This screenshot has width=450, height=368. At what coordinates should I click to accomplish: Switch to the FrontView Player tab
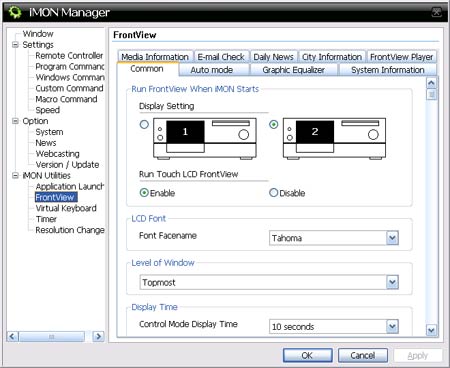(401, 57)
